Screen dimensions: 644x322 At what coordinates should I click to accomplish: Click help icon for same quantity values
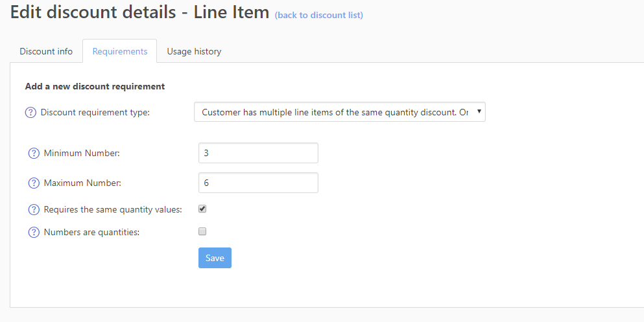coord(34,210)
